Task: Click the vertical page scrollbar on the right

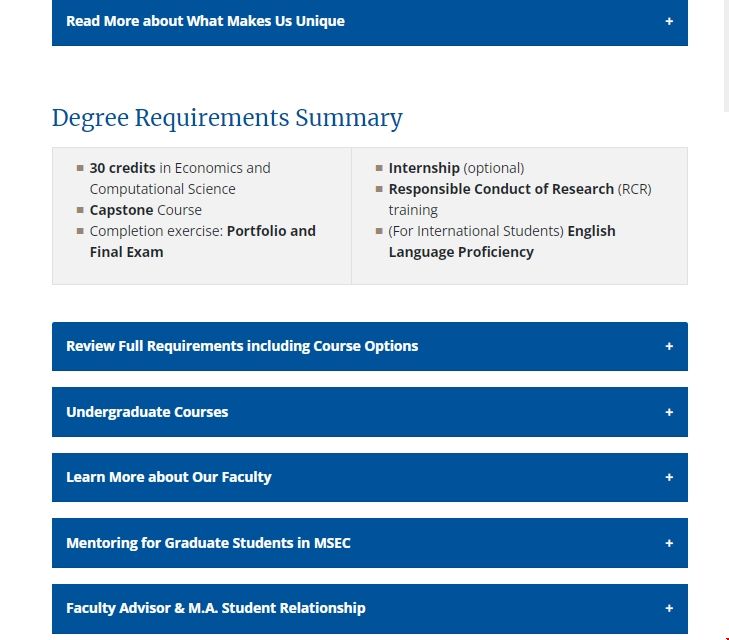Action: 726,55
